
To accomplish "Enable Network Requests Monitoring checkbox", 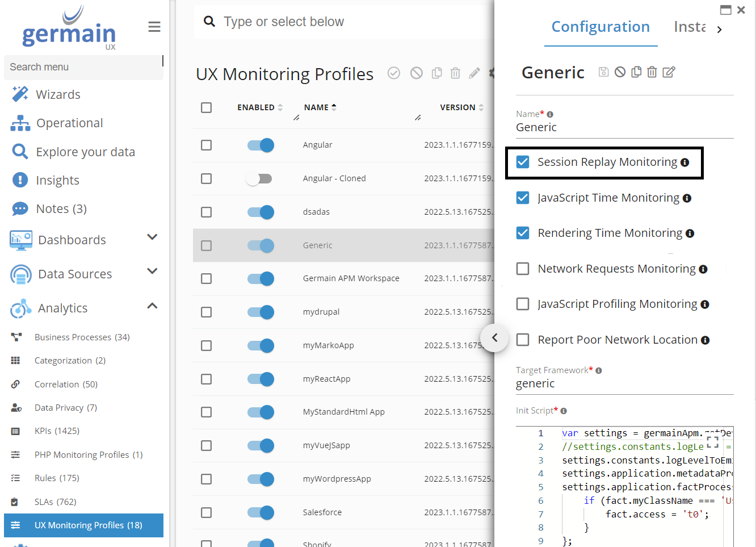I will tap(523, 269).
